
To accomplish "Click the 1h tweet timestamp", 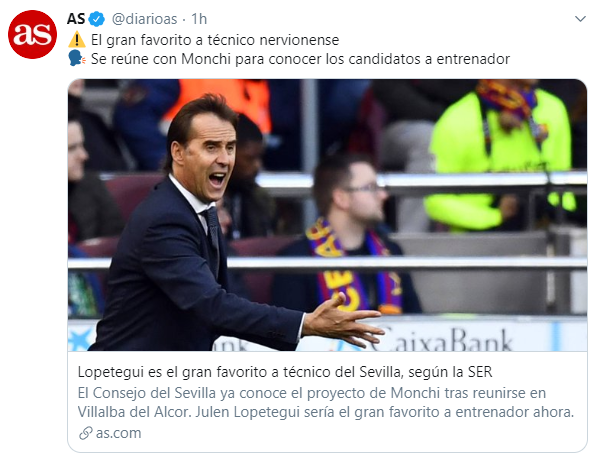I will [199, 19].
